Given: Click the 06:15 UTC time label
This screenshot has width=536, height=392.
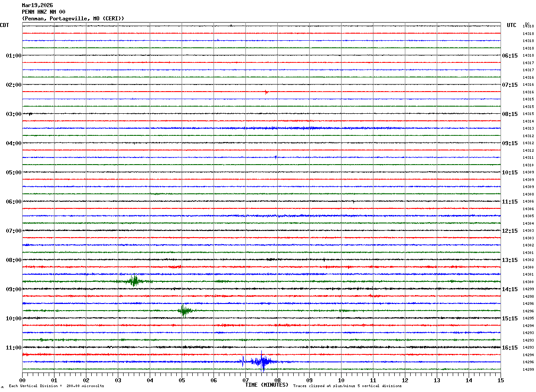Looking at the screenshot, I should pyautogui.click(x=510, y=56).
